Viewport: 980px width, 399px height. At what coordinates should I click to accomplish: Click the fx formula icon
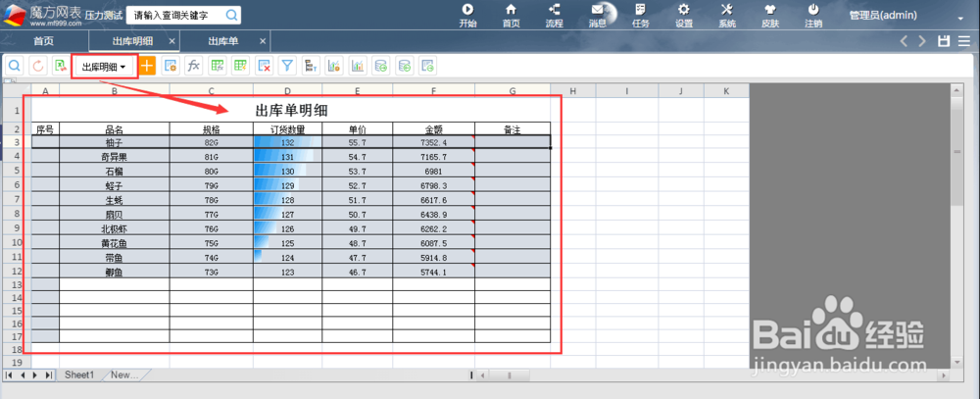pyautogui.click(x=194, y=66)
